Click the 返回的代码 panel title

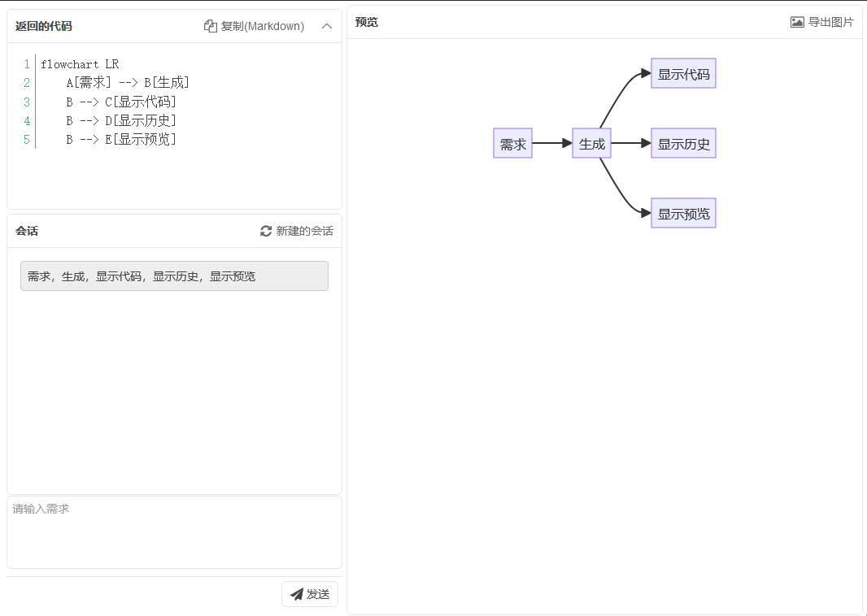pyautogui.click(x=44, y=26)
